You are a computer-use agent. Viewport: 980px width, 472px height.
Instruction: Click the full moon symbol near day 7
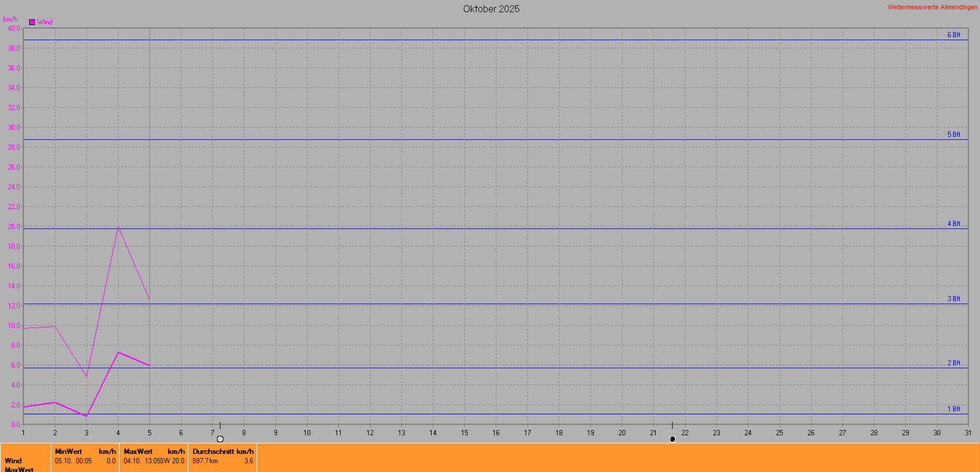coord(220,439)
